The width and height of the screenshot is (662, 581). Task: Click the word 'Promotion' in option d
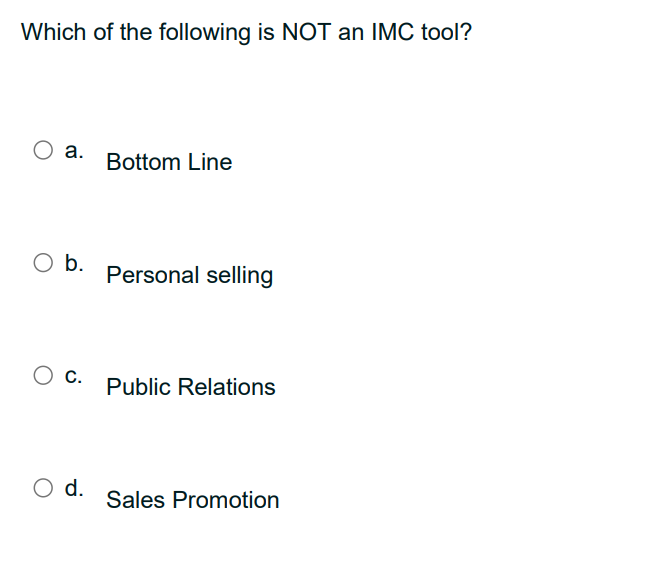(x=226, y=500)
